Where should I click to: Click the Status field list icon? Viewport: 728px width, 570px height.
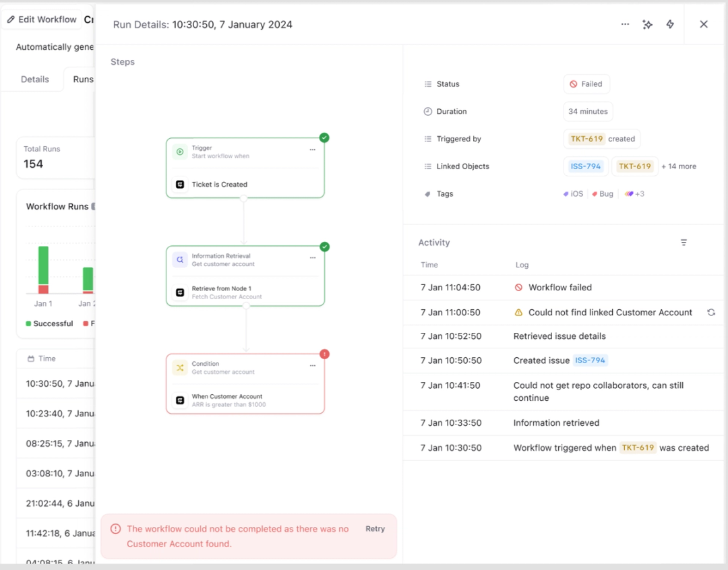pyautogui.click(x=427, y=84)
